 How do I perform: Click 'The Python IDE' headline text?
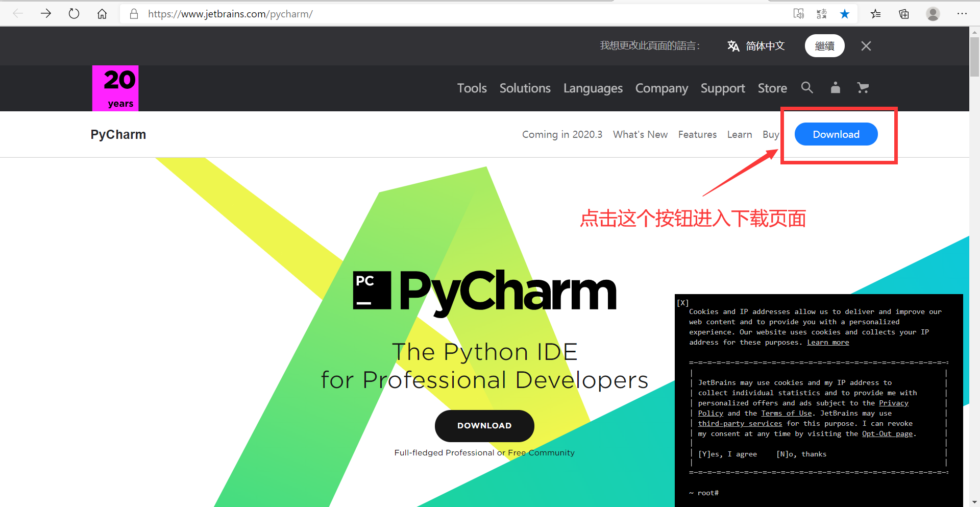485,352
